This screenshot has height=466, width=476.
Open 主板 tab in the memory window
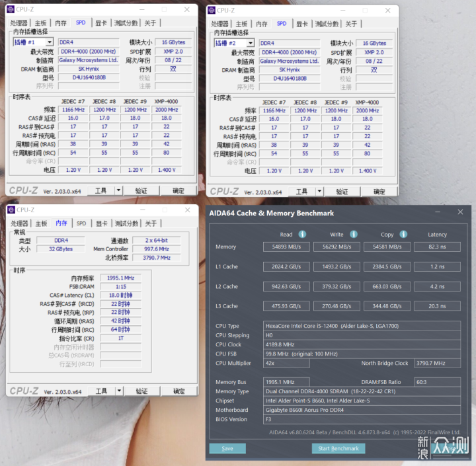pos(41,223)
